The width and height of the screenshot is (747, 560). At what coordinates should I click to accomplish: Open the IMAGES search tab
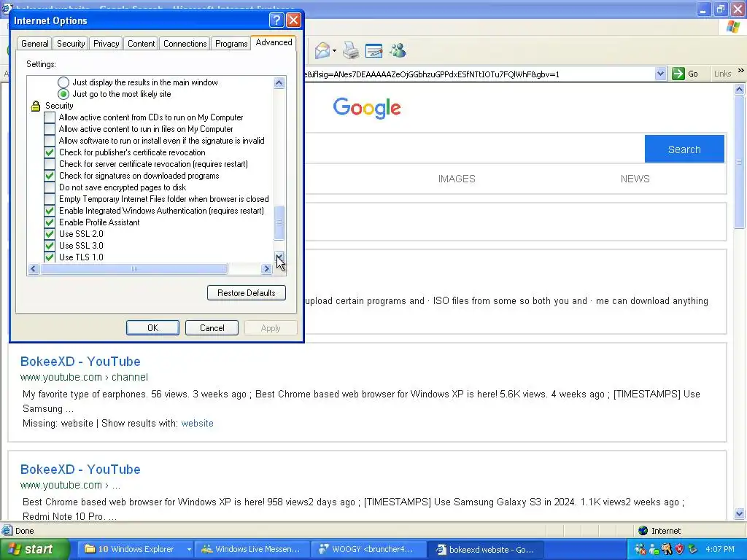[x=457, y=179]
